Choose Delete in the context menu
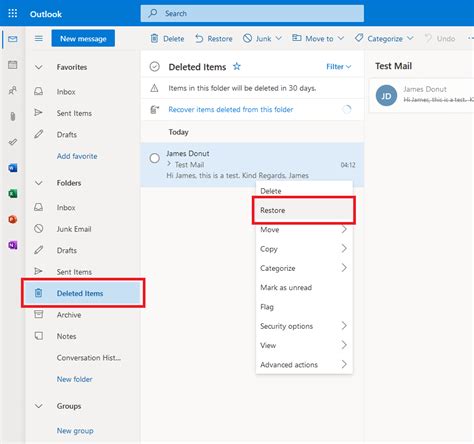 [x=304, y=191]
